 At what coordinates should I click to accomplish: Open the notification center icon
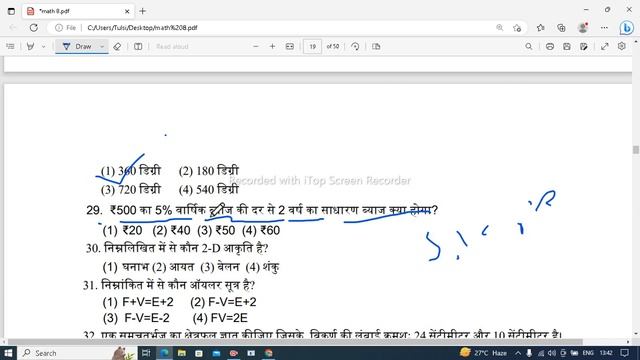tap(624, 353)
